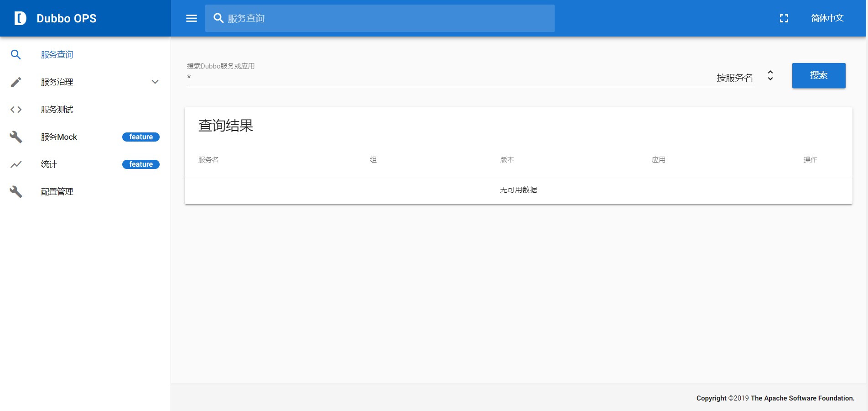This screenshot has height=411, width=868.
Task: Click the search magnifier inside the top search bar
Action: (x=218, y=18)
